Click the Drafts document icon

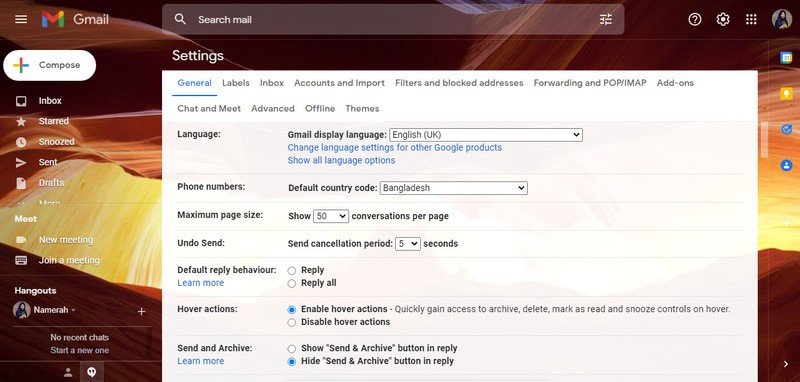click(x=21, y=183)
